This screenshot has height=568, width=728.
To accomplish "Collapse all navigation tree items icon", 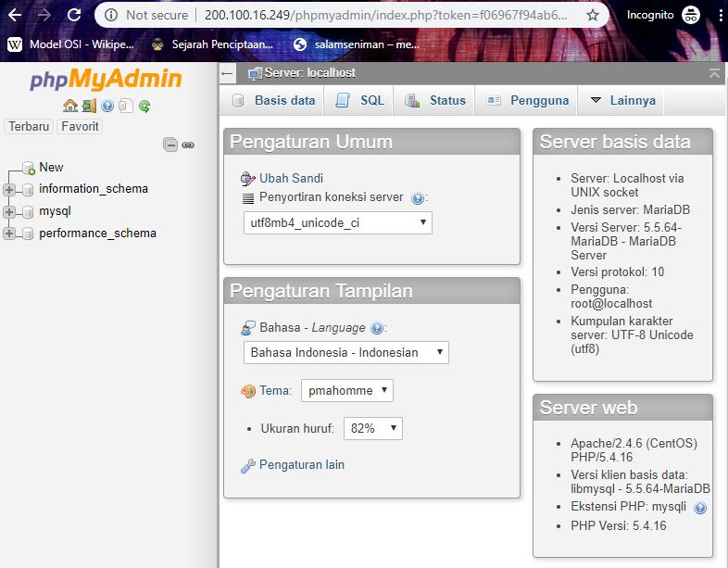I will [x=169, y=145].
